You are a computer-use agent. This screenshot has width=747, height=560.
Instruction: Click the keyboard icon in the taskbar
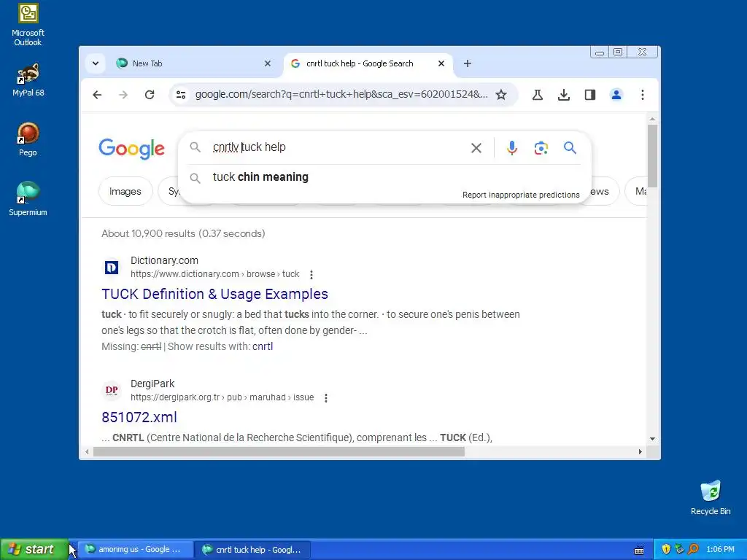[x=639, y=551]
